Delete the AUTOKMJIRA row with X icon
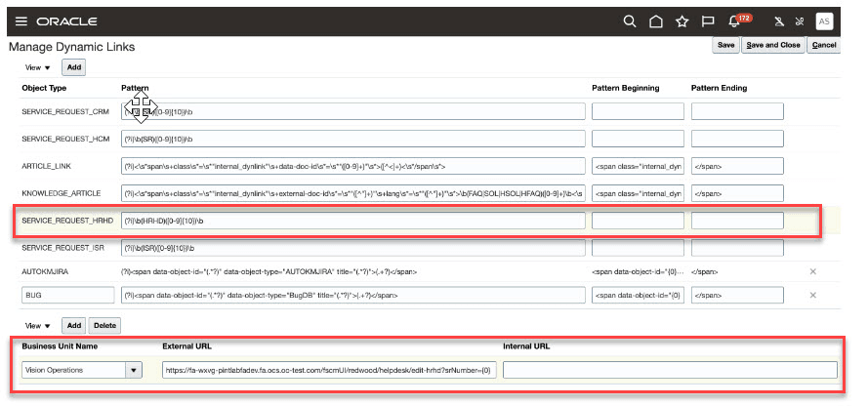Image resolution: width=868 pixels, height=406 pixels. (x=812, y=271)
